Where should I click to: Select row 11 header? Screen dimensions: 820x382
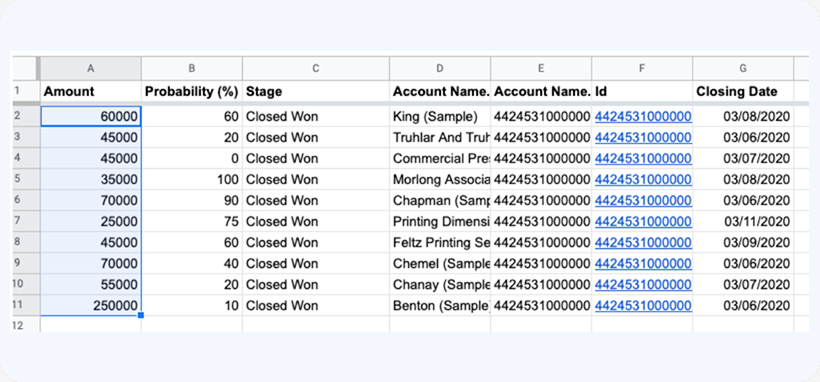25,305
